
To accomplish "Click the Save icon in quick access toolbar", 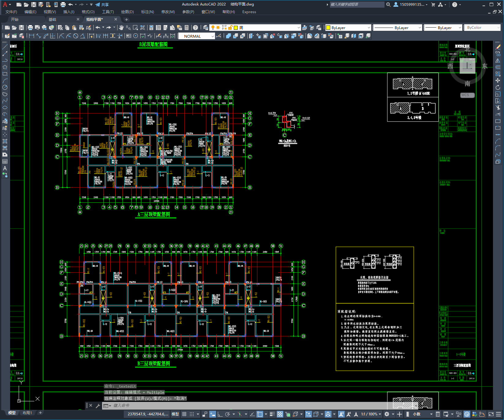I will point(34,5).
